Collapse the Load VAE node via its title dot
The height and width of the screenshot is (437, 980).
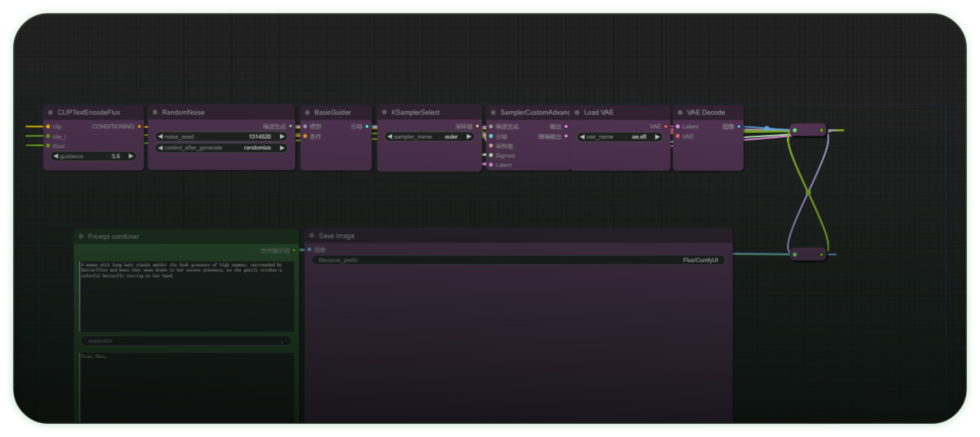(577, 112)
